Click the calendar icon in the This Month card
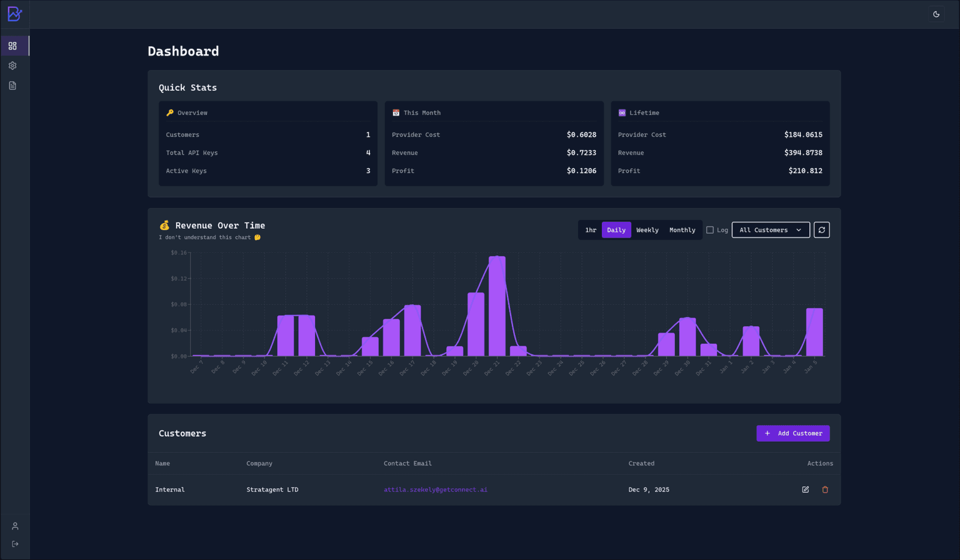Image resolution: width=960 pixels, height=560 pixels. (396, 113)
